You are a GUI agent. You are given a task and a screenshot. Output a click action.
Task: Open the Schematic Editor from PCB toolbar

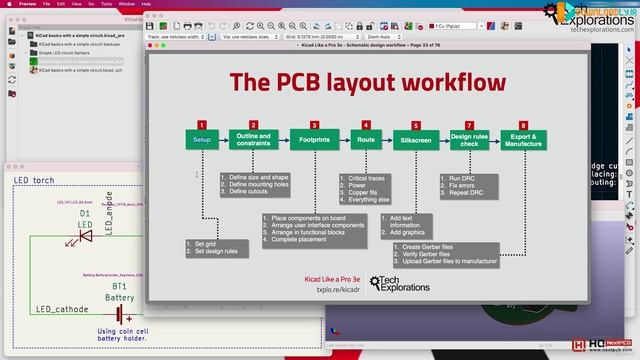coord(505,26)
